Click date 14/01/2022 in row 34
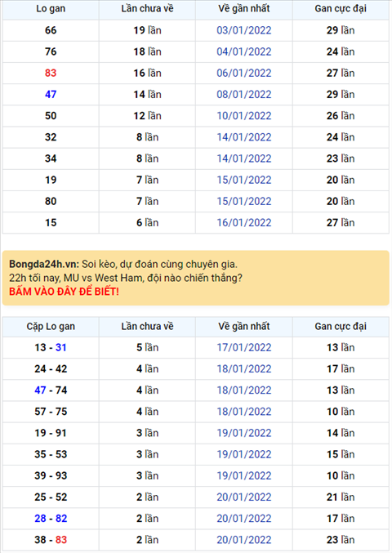This screenshot has height=553, width=392. tap(244, 158)
